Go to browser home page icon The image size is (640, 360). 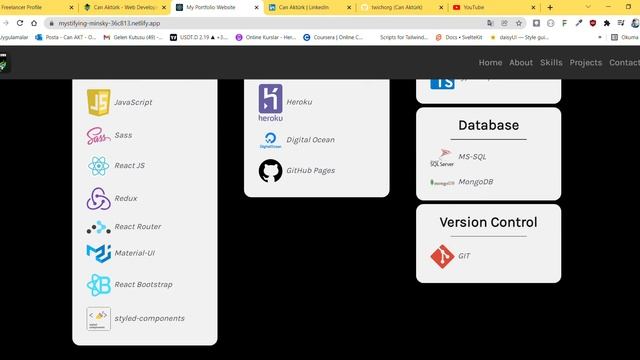(x=34, y=23)
